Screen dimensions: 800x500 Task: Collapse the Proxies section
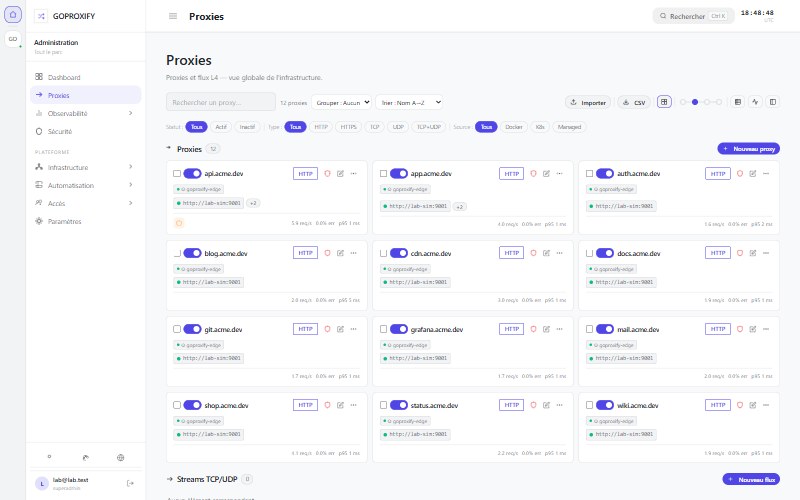coord(169,148)
